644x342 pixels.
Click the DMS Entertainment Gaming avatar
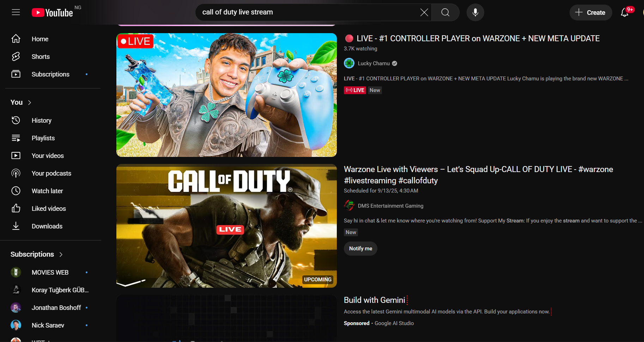(x=349, y=205)
